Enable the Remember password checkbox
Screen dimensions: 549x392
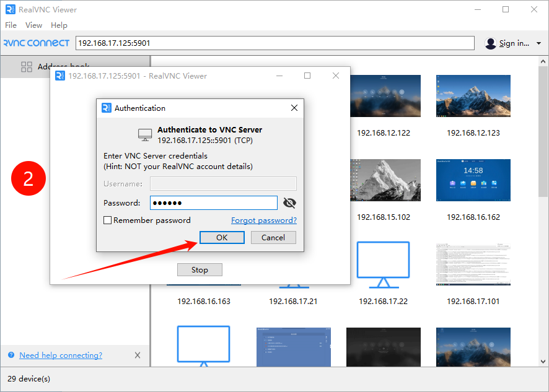pyautogui.click(x=108, y=220)
